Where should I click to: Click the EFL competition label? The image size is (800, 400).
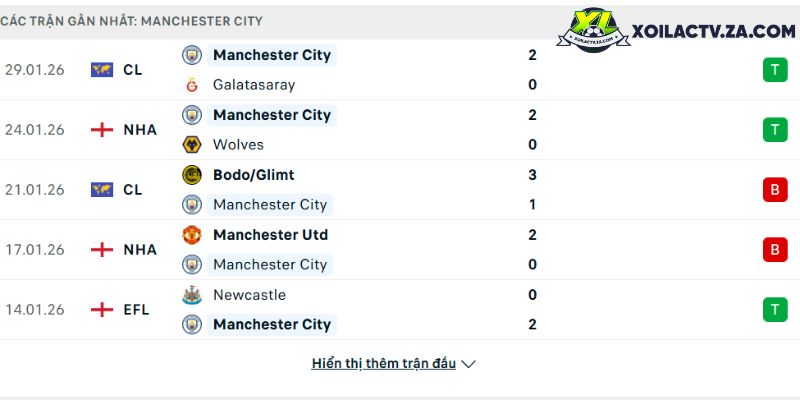coord(136,310)
